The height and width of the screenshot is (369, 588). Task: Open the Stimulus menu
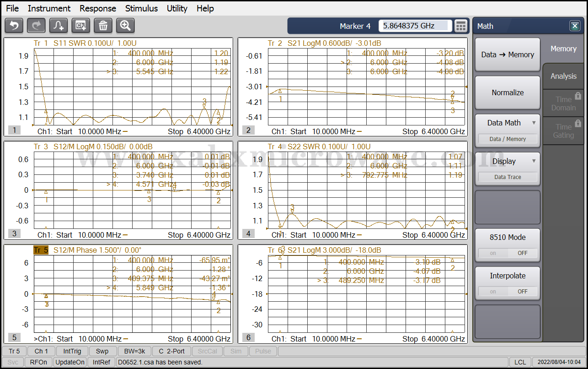(141, 8)
